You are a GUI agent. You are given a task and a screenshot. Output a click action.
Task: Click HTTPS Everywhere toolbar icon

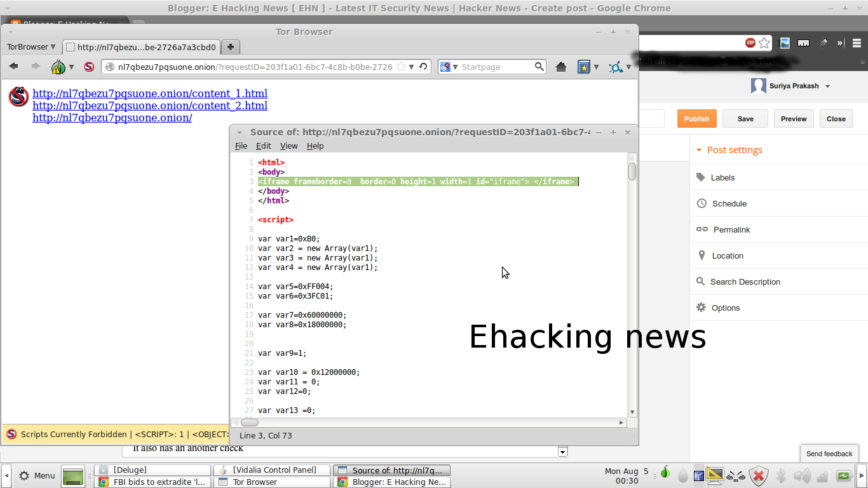[616, 67]
